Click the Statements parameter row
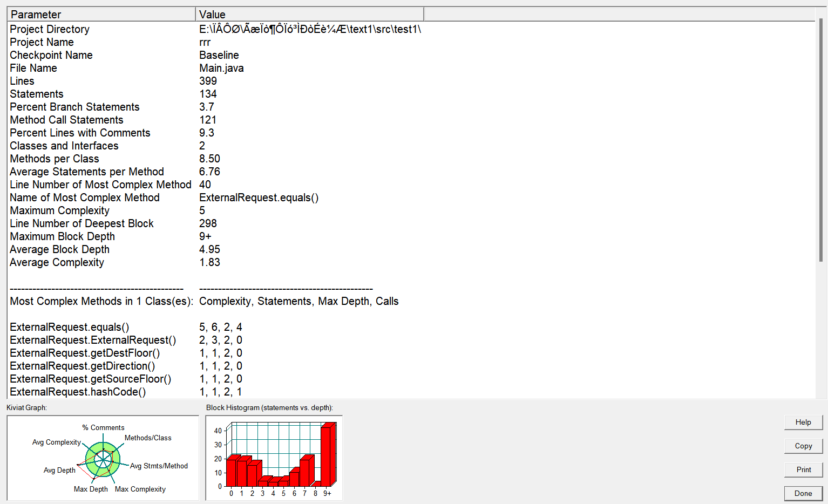The image size is (828, 504). [x=411, y=94]
